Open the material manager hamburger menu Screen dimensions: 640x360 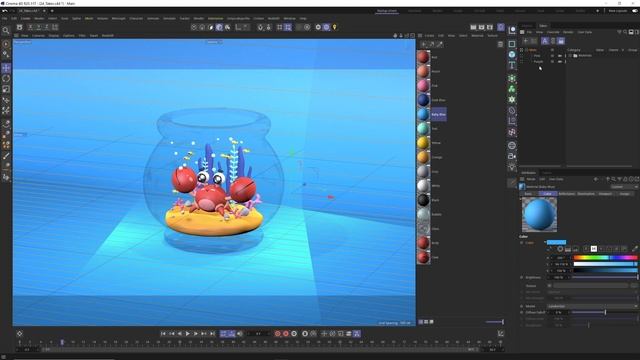pos(420,36)
